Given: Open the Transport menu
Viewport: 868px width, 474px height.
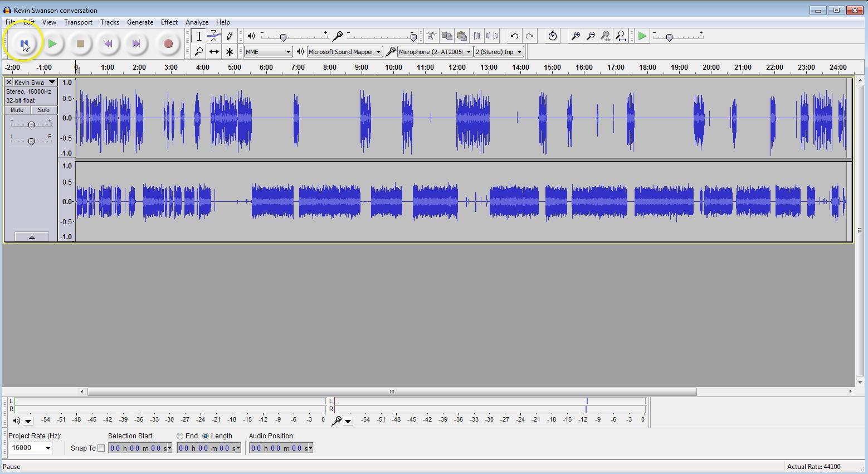Looking at the screenshot, I should [78, 22].
